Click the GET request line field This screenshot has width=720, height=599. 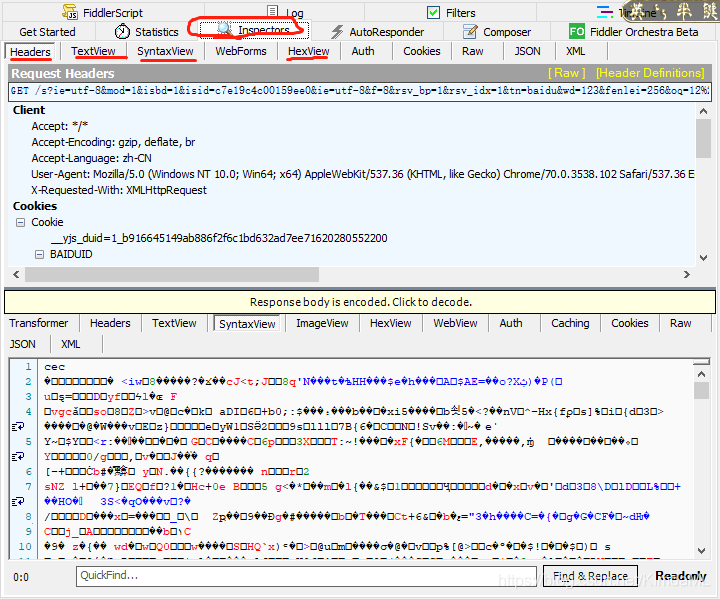360,90
